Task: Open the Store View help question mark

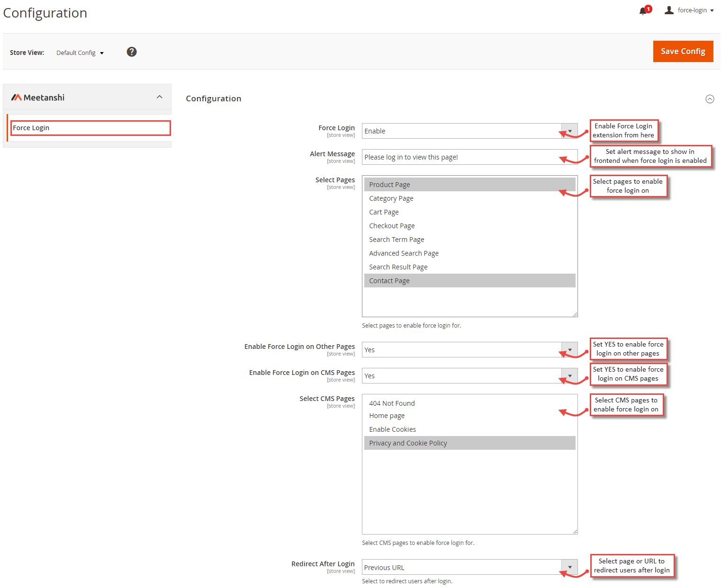Action: [x=131, y=52]
